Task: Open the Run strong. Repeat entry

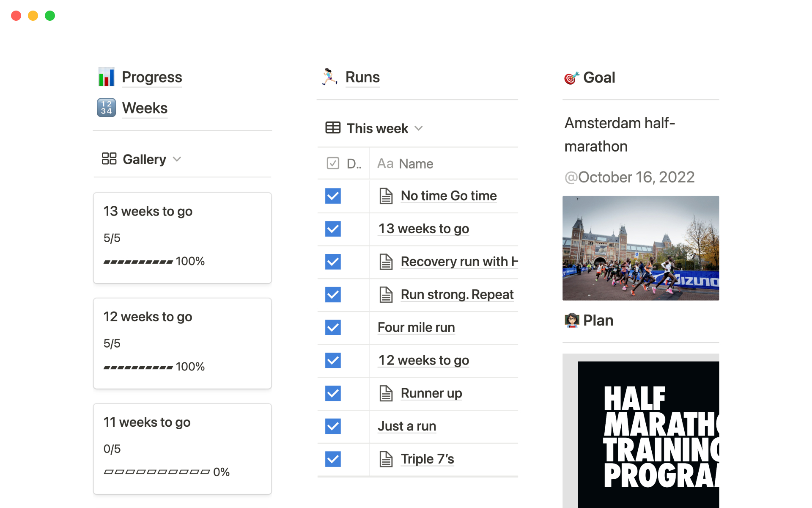Action: (x=457, y=295)
